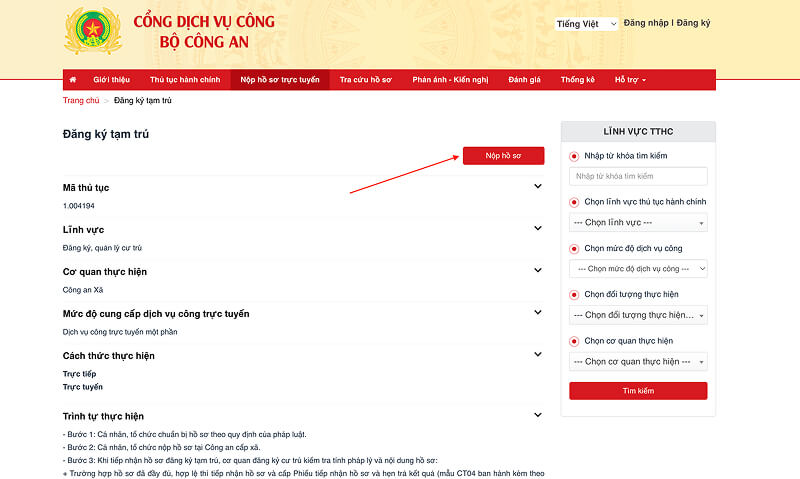Image resolution: width=800 pixels, height=479 pixels.
Task: Select Chọn mức độ dịch vụ công radio
Action: pos(574,248)
